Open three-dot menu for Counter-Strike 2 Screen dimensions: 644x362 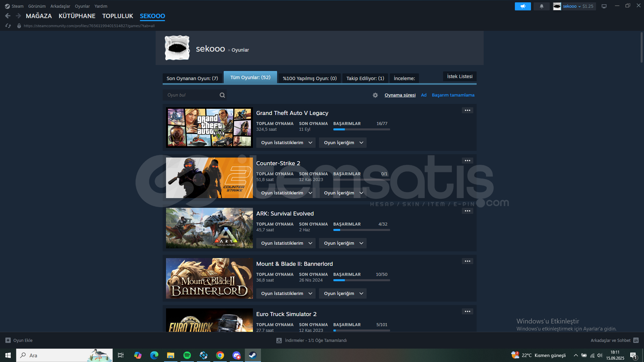[x=467, y=161]
